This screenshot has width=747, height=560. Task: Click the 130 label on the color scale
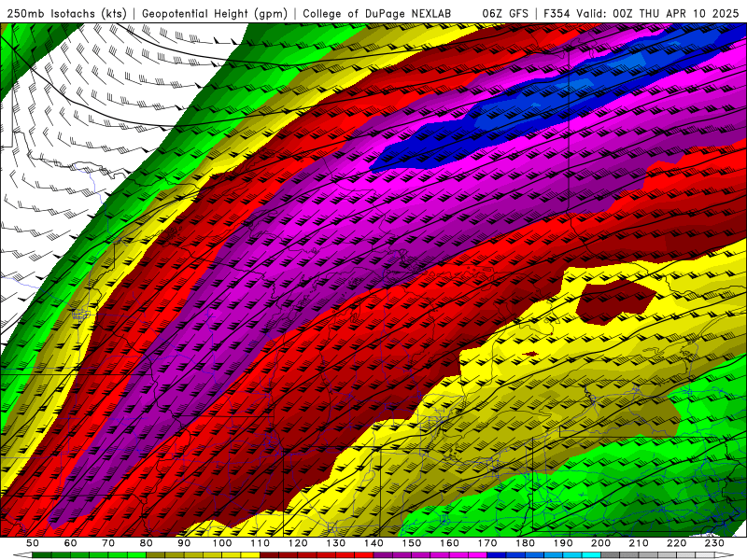(x=336, y=543)
